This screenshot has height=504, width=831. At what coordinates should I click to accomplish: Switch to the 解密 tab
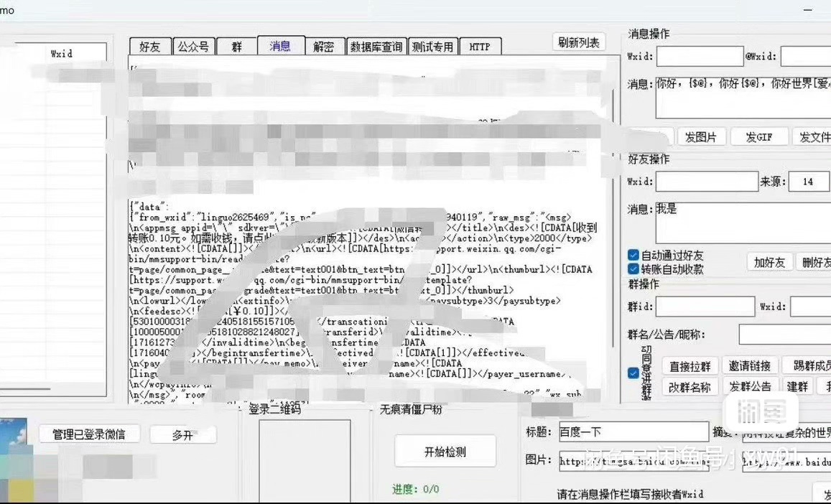[324, 47]
